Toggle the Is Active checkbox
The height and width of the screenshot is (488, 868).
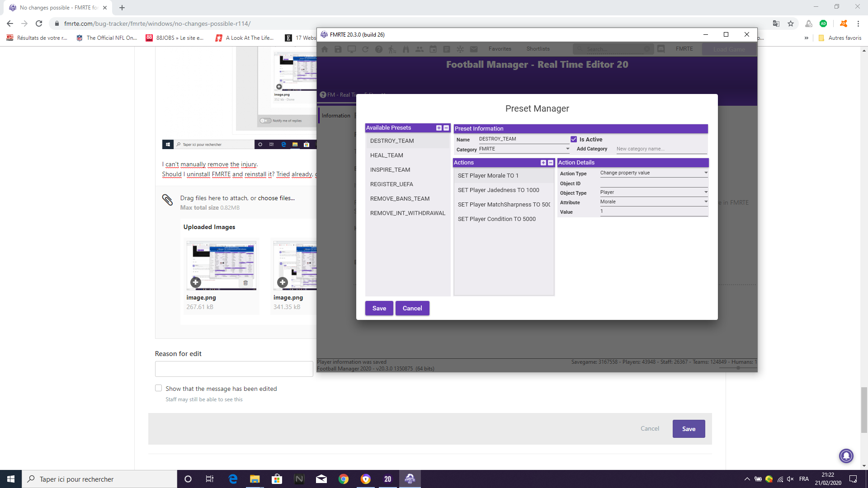(574, 139)
